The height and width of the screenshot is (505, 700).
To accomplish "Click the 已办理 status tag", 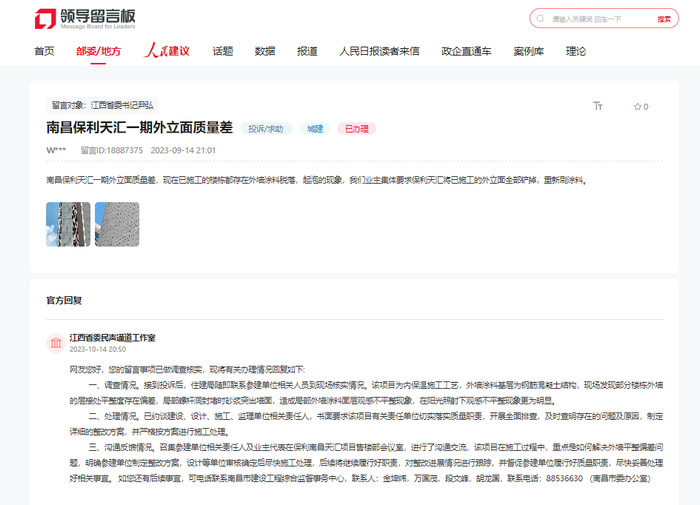I will click(x=357, y=129).
